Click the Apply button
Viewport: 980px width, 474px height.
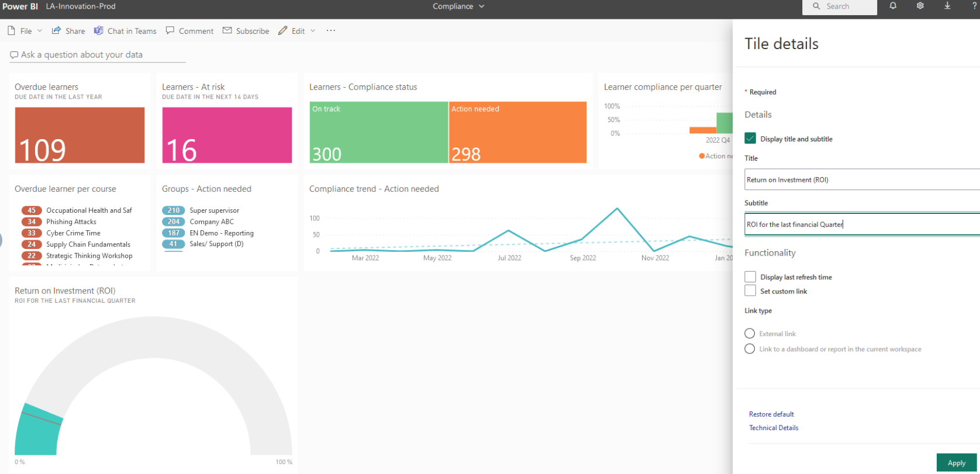coord(956,463)
